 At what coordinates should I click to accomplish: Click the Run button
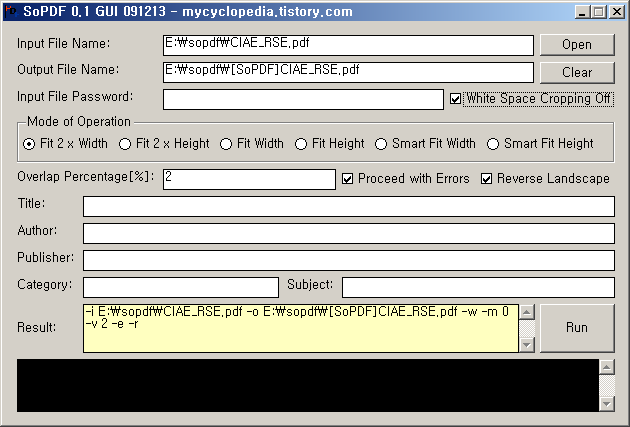coord(577,328)
